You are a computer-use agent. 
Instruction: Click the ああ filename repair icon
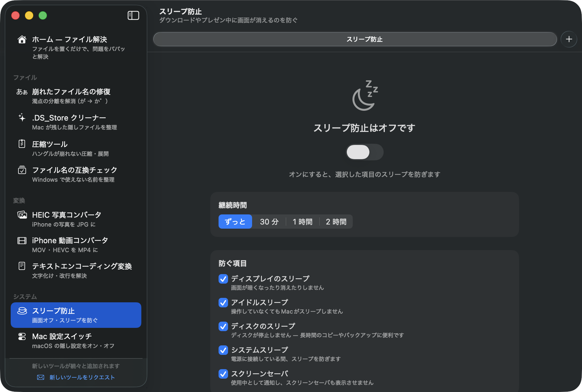pos(22,92)
